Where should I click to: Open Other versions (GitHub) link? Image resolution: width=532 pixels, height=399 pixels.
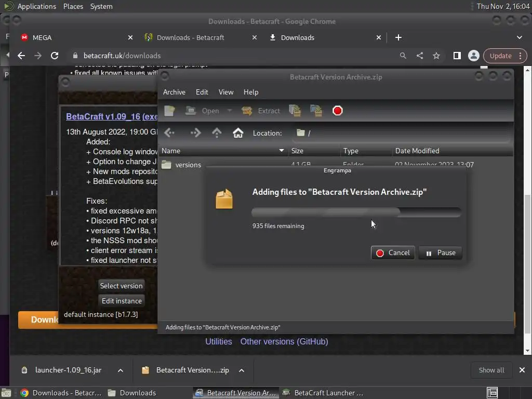[284, 342]
